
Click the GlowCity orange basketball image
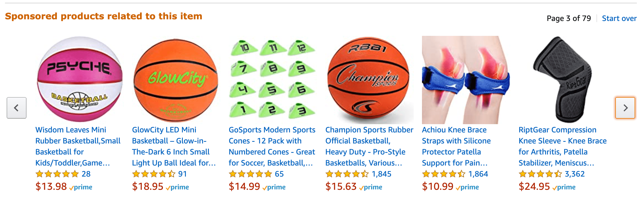point(176,80)
